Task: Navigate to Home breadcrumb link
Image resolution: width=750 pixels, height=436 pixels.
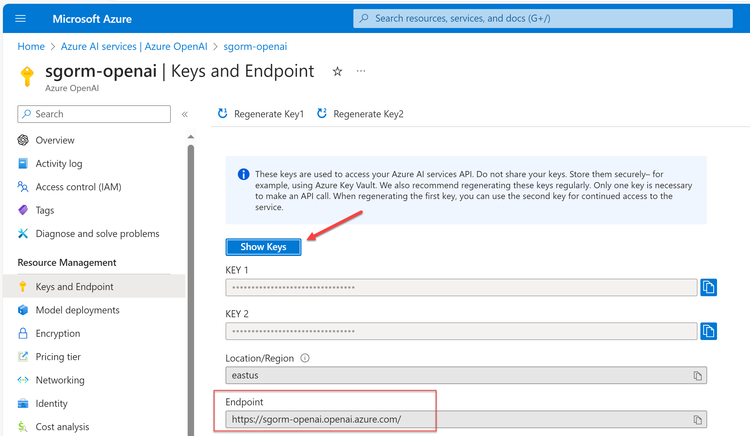Action: (31, 46)
